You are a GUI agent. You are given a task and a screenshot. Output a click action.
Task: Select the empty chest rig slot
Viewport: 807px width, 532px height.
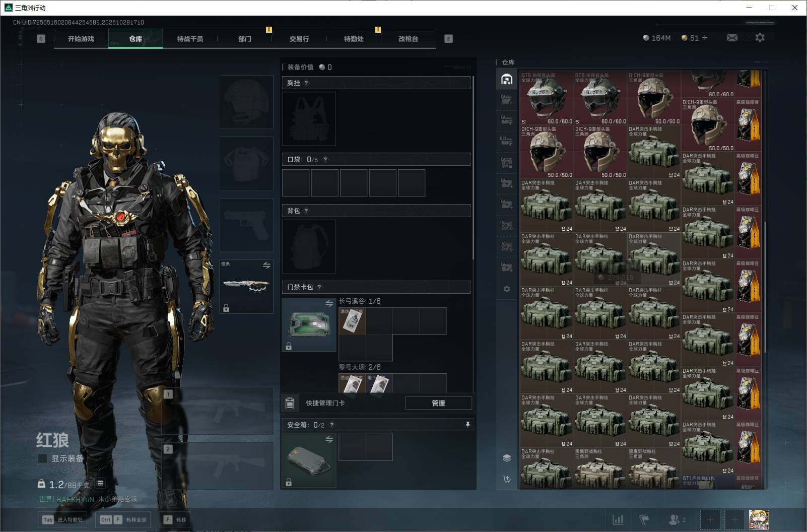click(309, 119)
